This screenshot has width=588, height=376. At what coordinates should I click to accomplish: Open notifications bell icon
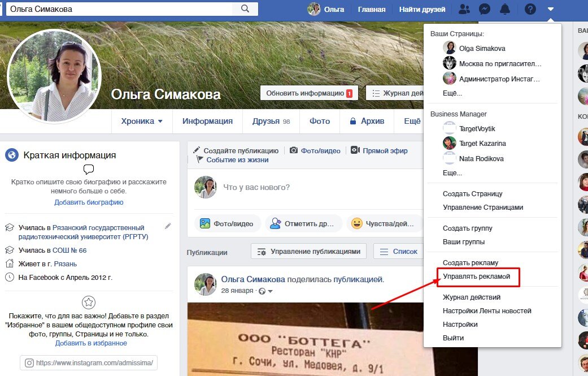coord(505,9)
